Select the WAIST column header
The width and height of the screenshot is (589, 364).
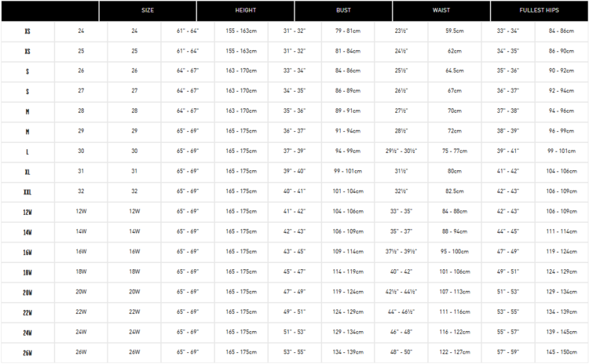[x=441, y=11]
